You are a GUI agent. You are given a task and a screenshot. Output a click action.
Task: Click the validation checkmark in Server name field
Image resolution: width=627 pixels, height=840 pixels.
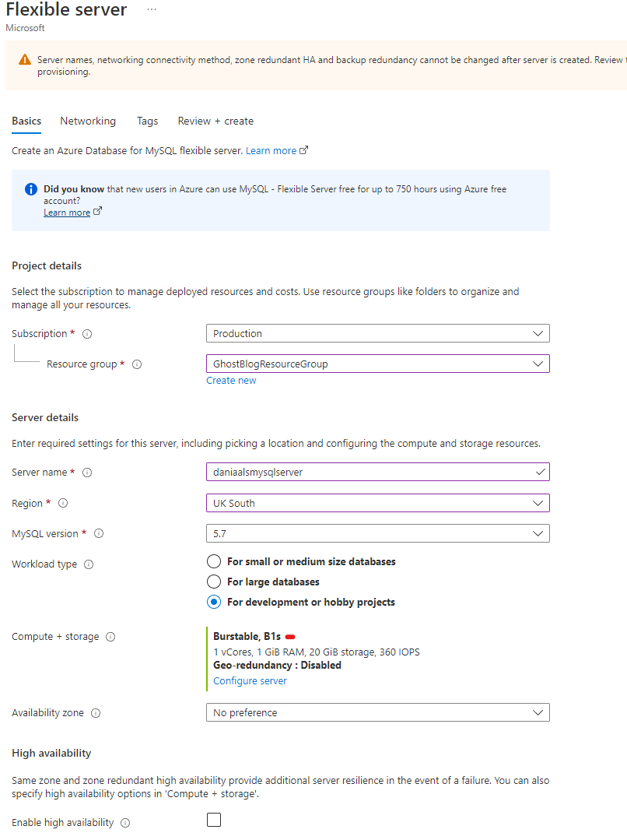tap(540, 472)
